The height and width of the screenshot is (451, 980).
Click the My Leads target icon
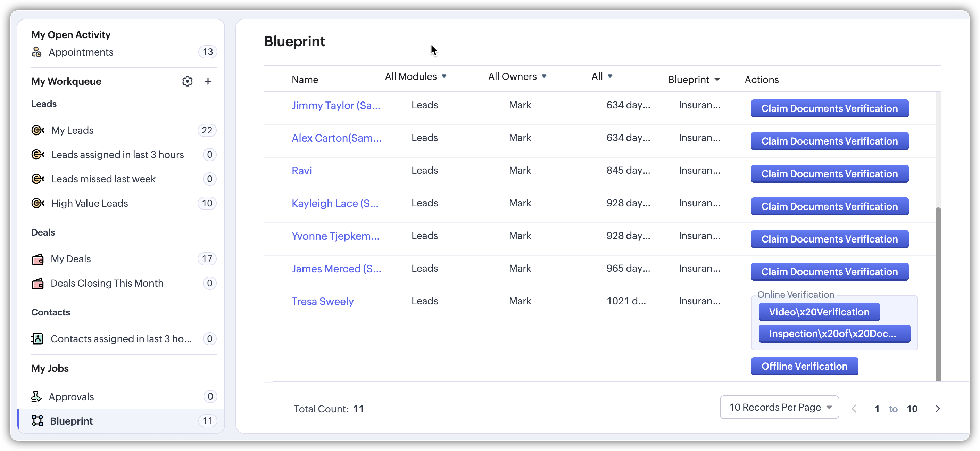click(38, 130)
